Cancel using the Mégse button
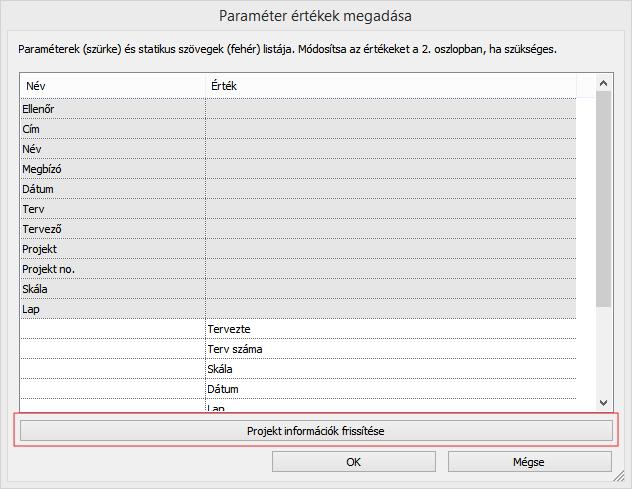 (529, 462)
